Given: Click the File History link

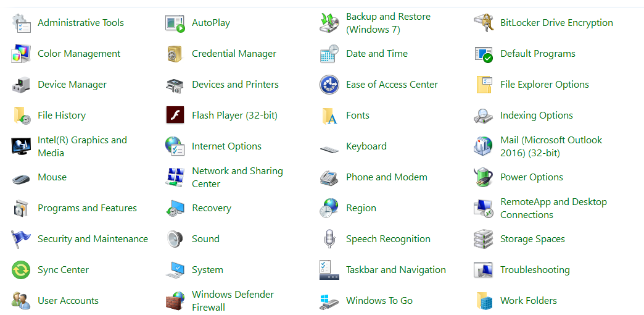Looking at the screenshot, I should pos(62,115).
